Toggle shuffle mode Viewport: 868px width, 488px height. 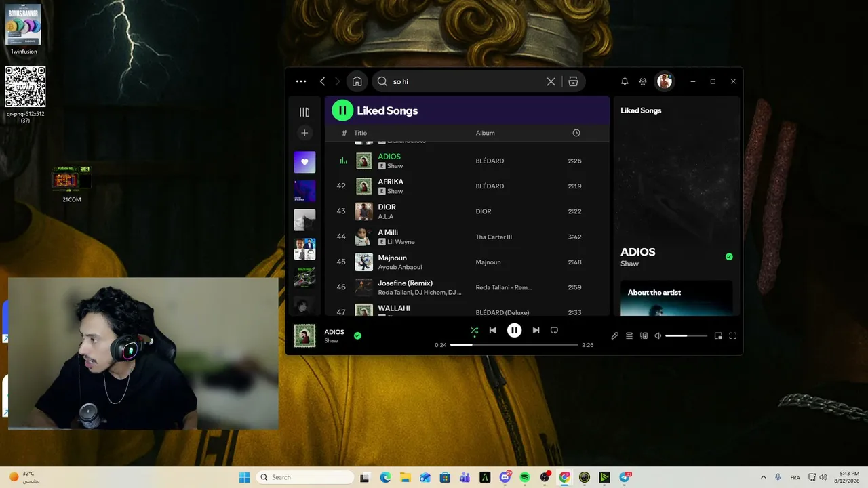tap(475, 331)
